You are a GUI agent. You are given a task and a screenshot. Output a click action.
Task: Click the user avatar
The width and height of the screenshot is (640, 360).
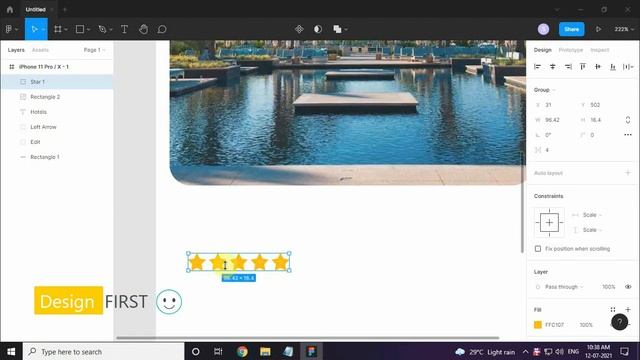[x=543, y=29]
